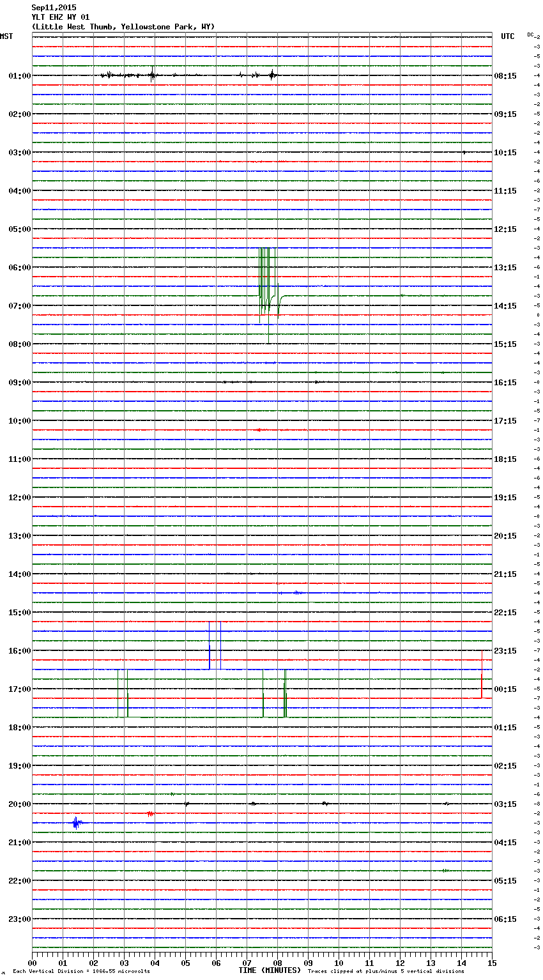
Task: Click the '10:15' UTC time label
Action: pos(505,153)
